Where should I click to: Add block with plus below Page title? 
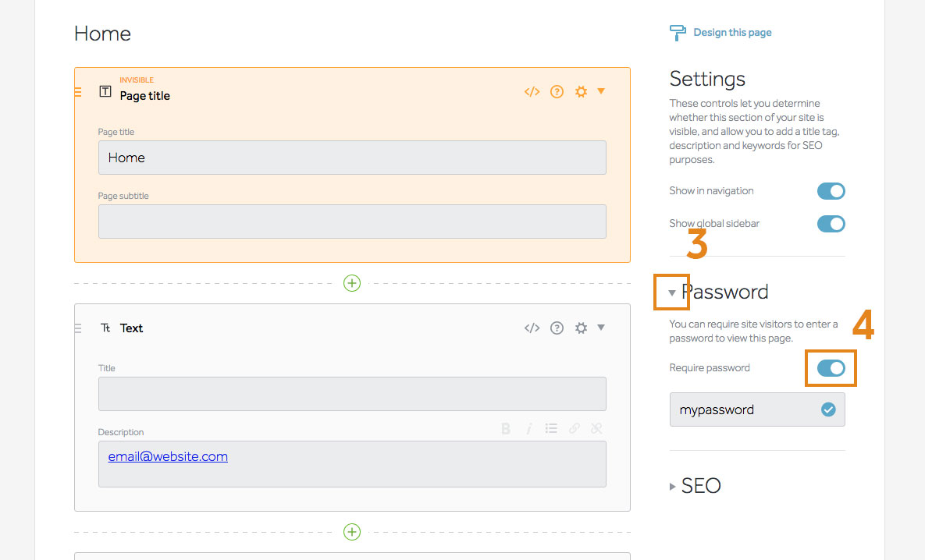tap(352, 283)
